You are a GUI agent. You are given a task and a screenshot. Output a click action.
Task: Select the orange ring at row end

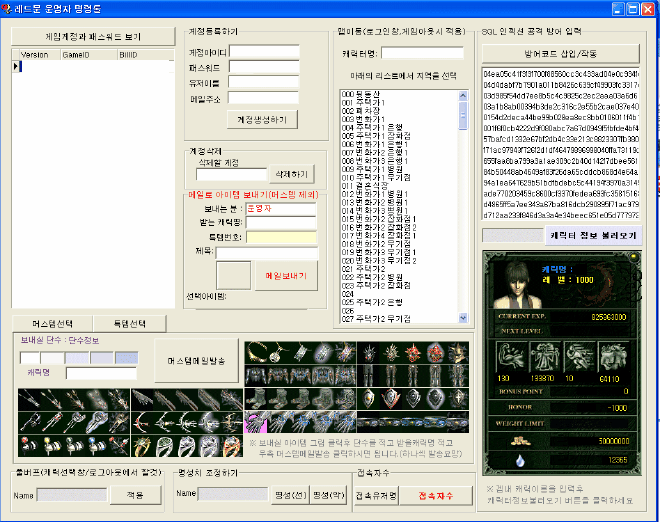coord(232,446)
